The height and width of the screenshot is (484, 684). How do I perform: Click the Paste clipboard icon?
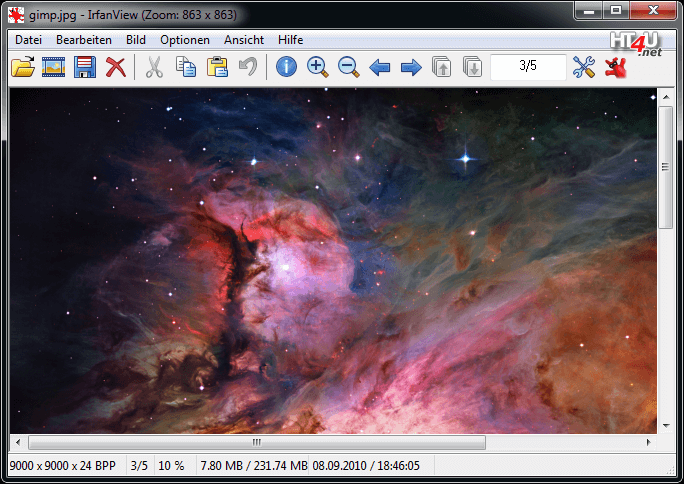(217, 67)
